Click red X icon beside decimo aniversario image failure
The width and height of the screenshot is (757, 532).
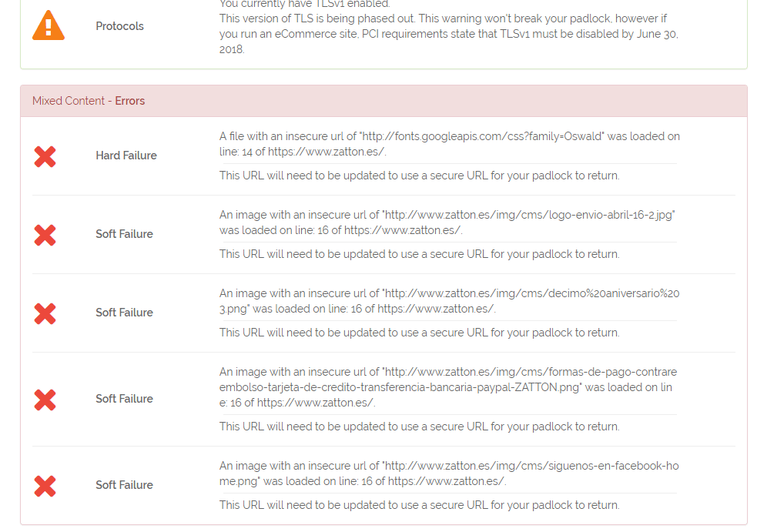pyautogui.click(x=45, y=314)
